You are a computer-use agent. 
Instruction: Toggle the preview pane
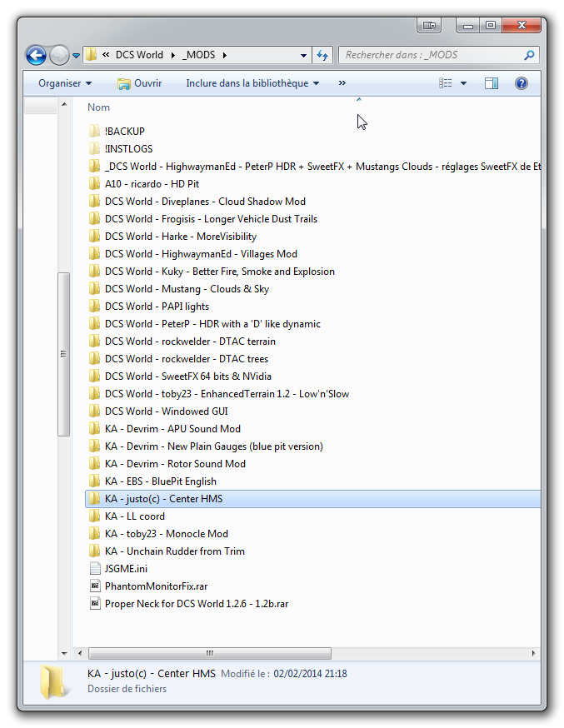coord(492,83)
